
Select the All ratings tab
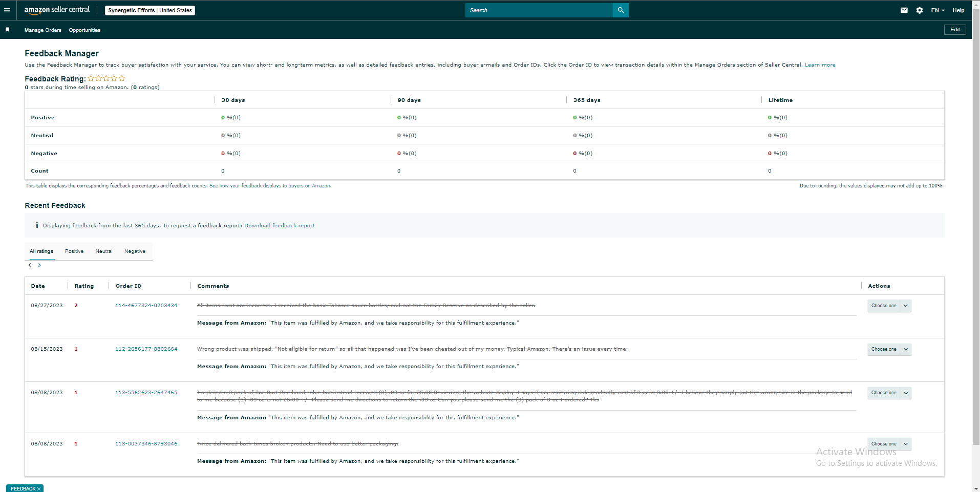pos(41,251)
